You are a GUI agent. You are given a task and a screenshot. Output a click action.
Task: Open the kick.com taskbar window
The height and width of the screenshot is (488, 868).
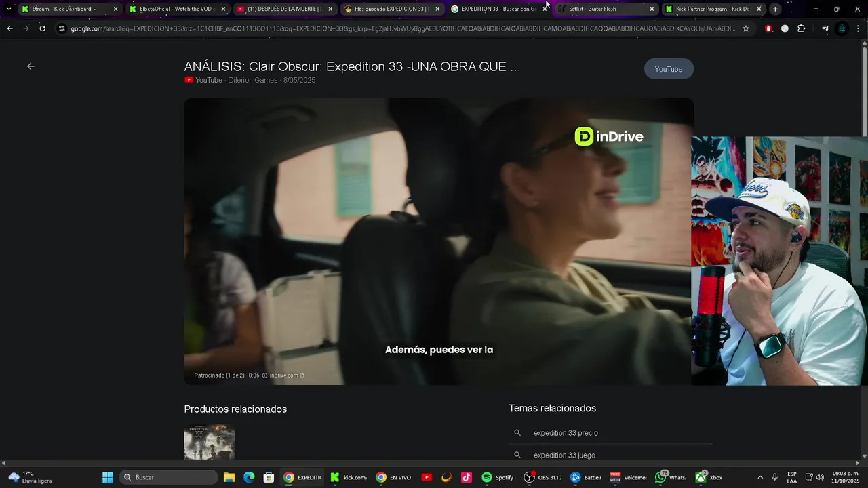click(349, 477)
